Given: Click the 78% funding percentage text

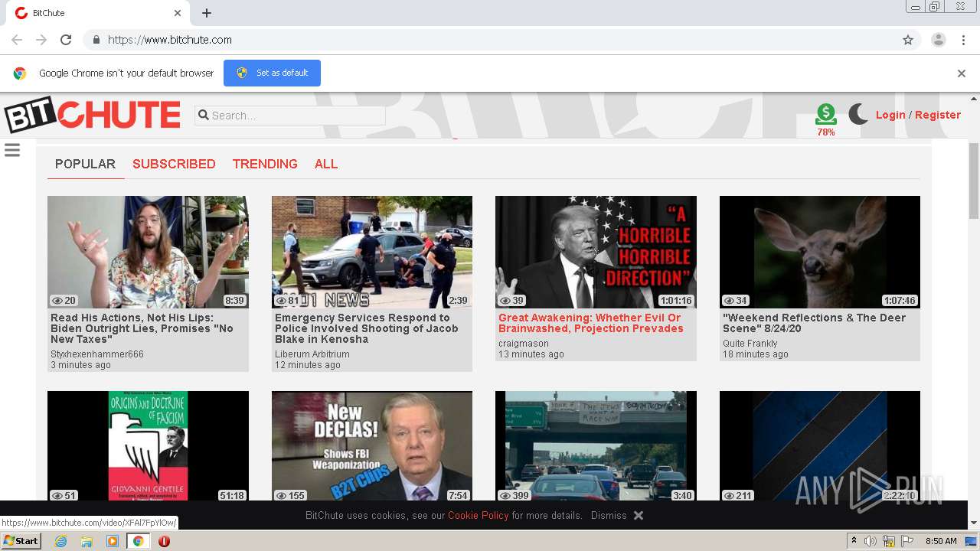Looking at the screenshot, I should [825, 132].
